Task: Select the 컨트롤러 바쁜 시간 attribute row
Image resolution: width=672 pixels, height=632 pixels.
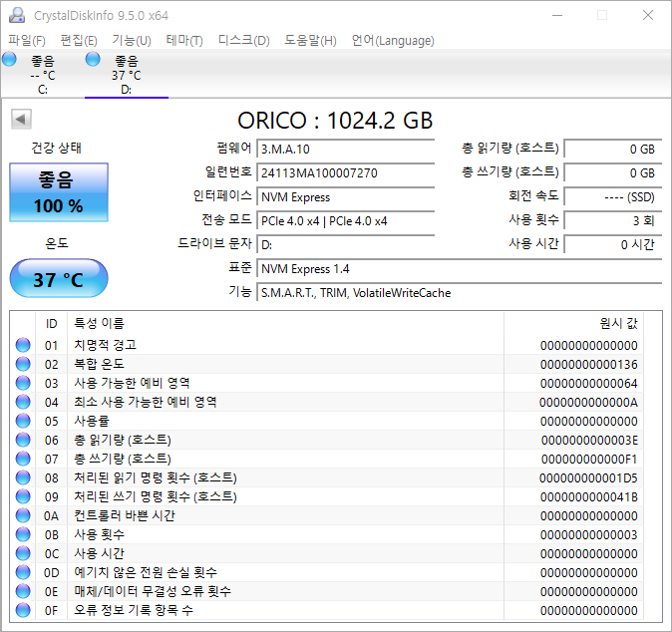Action: tap(329, 515)
